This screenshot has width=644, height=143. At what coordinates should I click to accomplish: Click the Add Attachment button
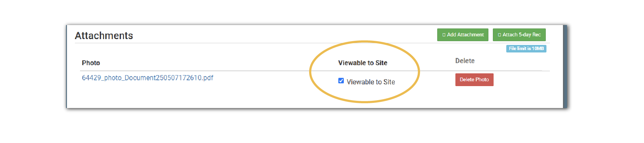pyautogui.click(x=463, y=35)
